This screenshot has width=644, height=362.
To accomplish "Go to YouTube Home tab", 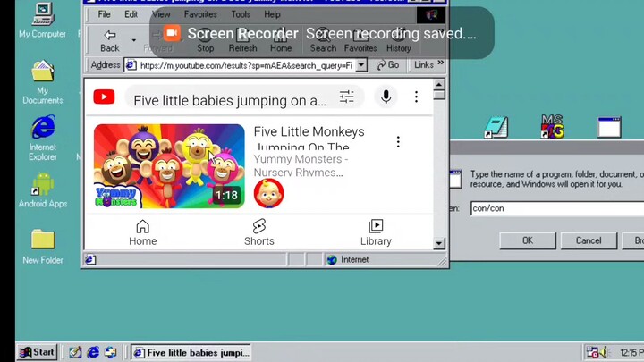I will point(142,232).
